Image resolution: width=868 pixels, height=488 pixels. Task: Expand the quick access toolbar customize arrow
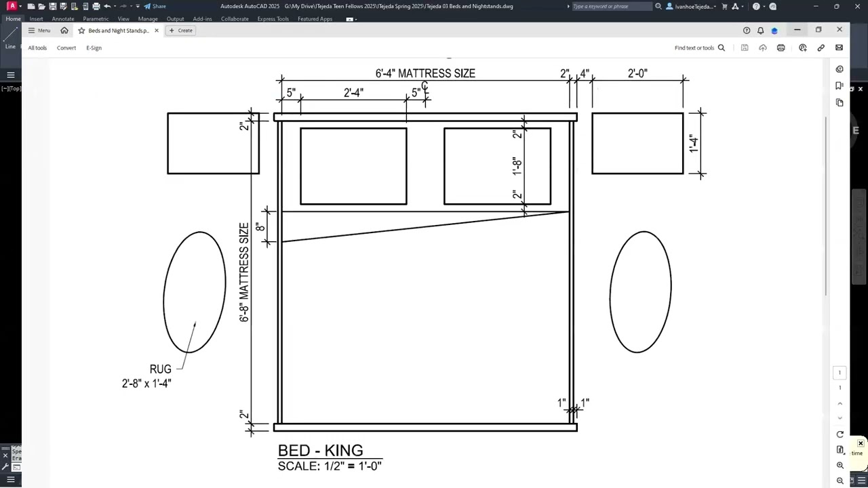pos(138,6)
